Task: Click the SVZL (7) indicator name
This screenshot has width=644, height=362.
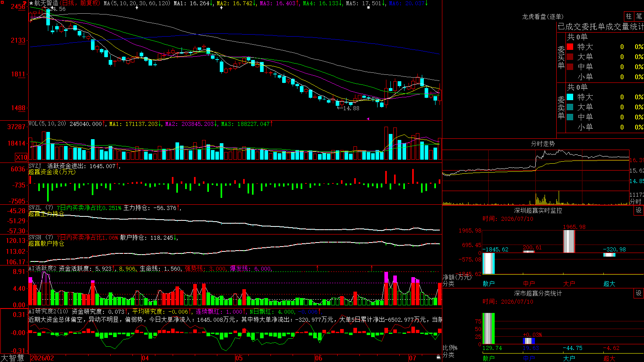Action: [x=41, y=208]
